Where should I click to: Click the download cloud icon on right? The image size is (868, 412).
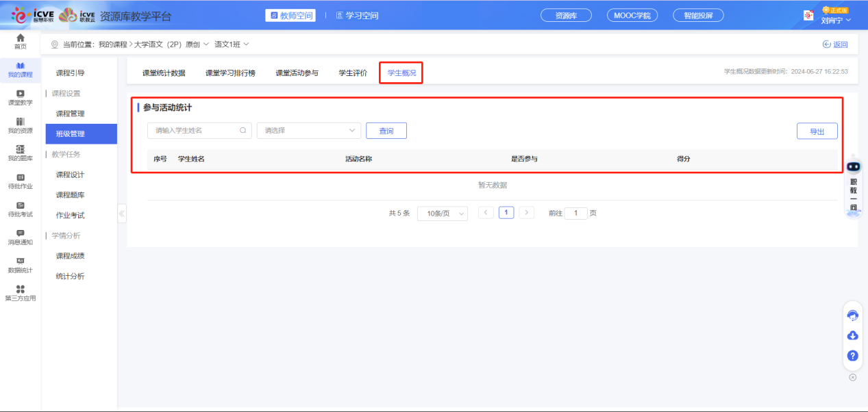tap(852, 335)
